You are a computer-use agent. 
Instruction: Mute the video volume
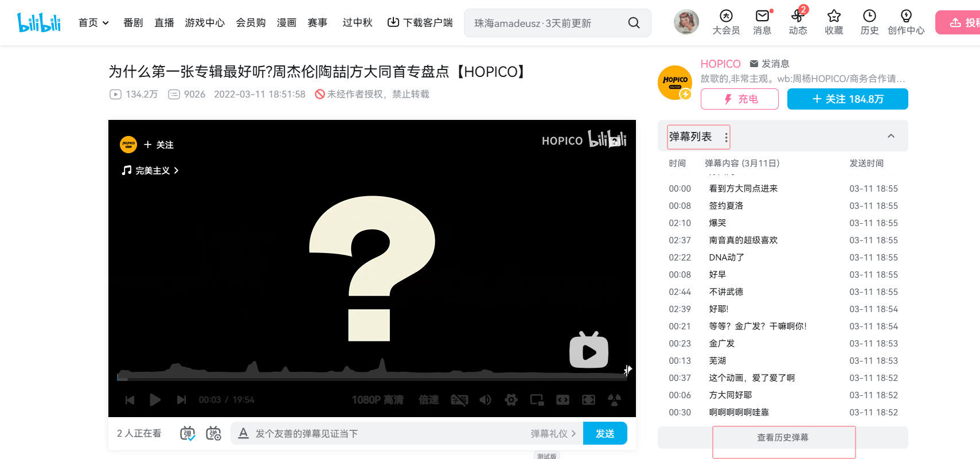(x=485, y=400)
